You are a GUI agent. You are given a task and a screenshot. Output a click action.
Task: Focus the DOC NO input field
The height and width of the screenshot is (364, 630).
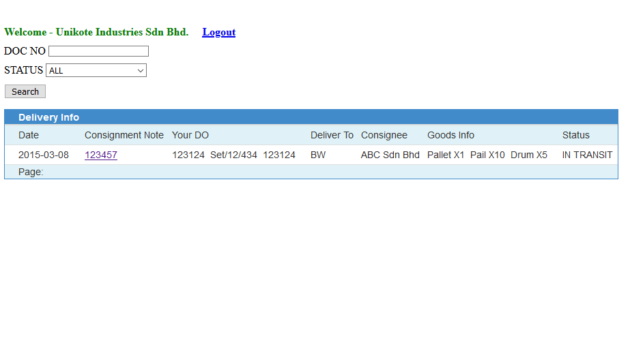coord(98,51)
